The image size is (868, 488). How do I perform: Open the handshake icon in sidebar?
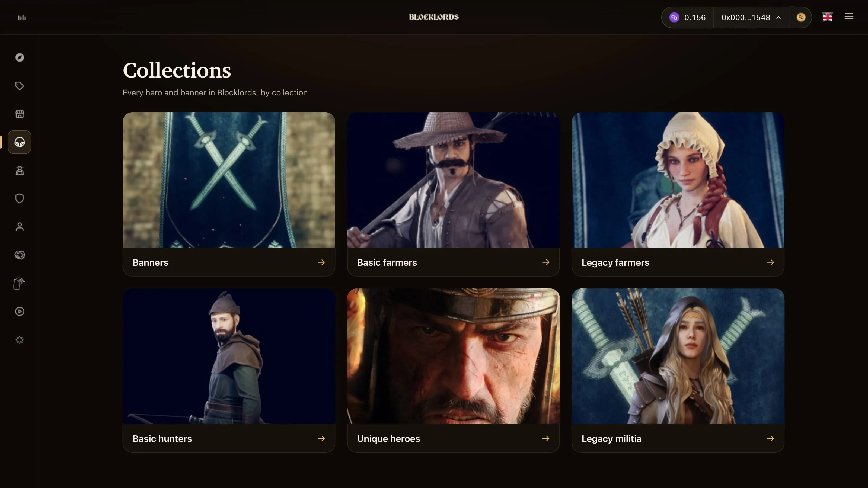click(x=20, y=255)
